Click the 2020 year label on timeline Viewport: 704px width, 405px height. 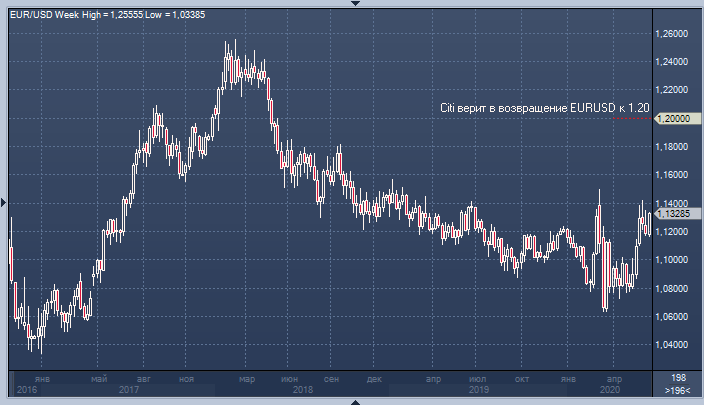[x=608, y=390]
